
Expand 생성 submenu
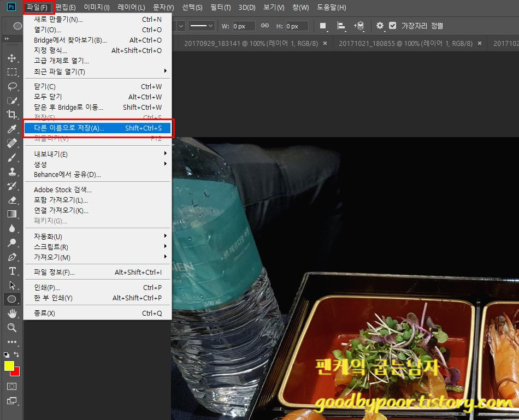click(x=165, y=164)
